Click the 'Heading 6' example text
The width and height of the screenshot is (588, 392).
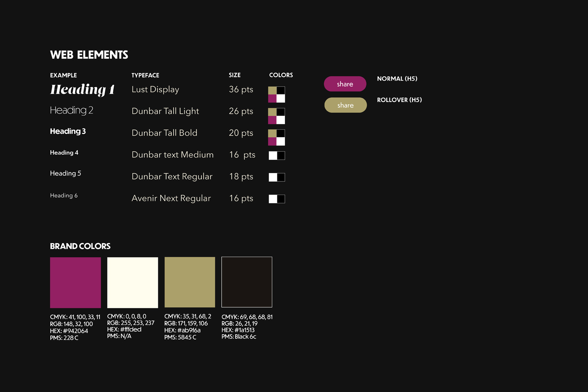click(64, 195)
